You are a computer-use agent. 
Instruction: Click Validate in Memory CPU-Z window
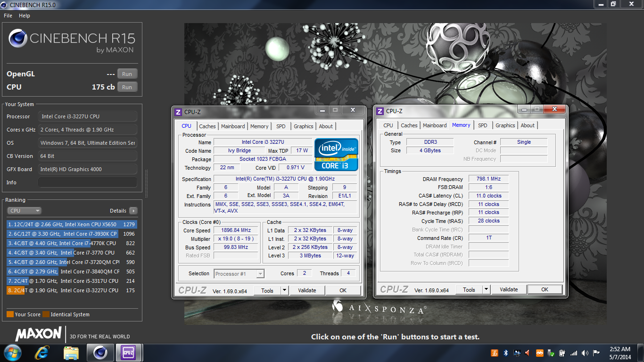pos(509,289)
